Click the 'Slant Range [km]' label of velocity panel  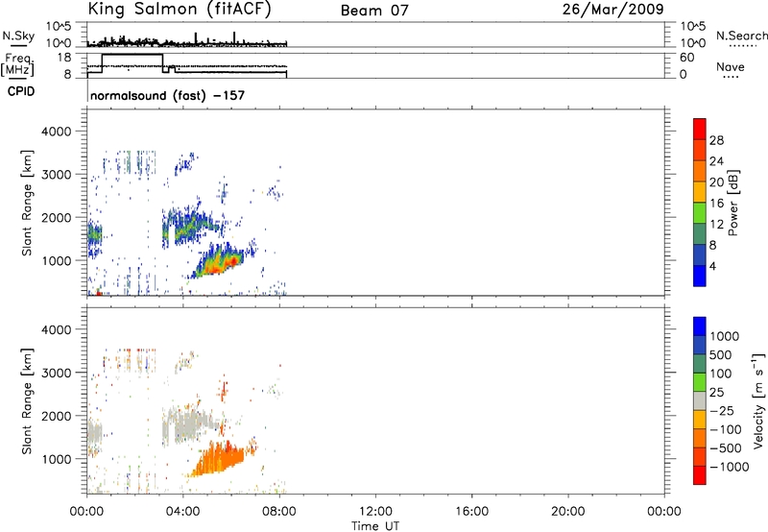pyautogui.click(x=27, y=401)
